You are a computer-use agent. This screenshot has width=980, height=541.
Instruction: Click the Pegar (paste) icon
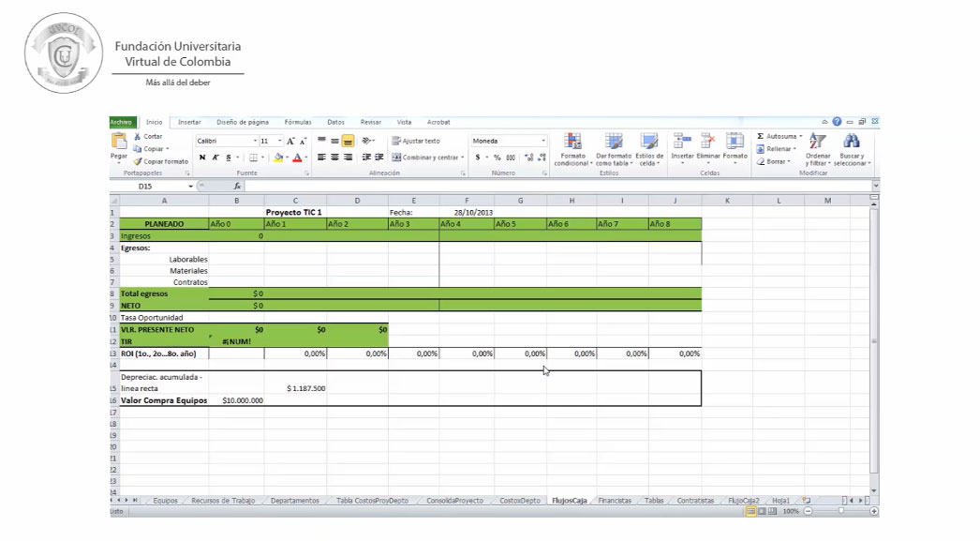click(x=119, y=143)
